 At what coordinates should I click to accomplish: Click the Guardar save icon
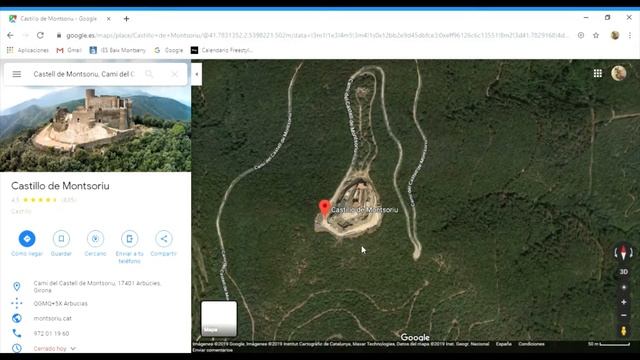[x=61, y=239]
